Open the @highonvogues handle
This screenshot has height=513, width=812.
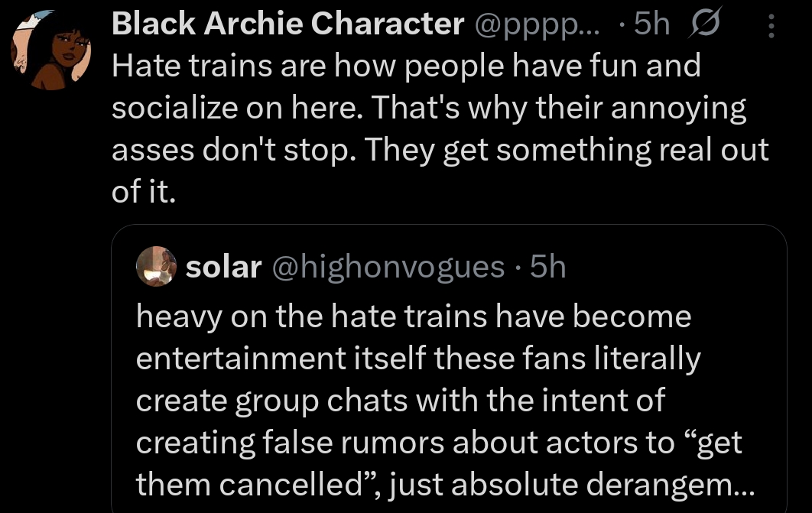coord(388,267)
